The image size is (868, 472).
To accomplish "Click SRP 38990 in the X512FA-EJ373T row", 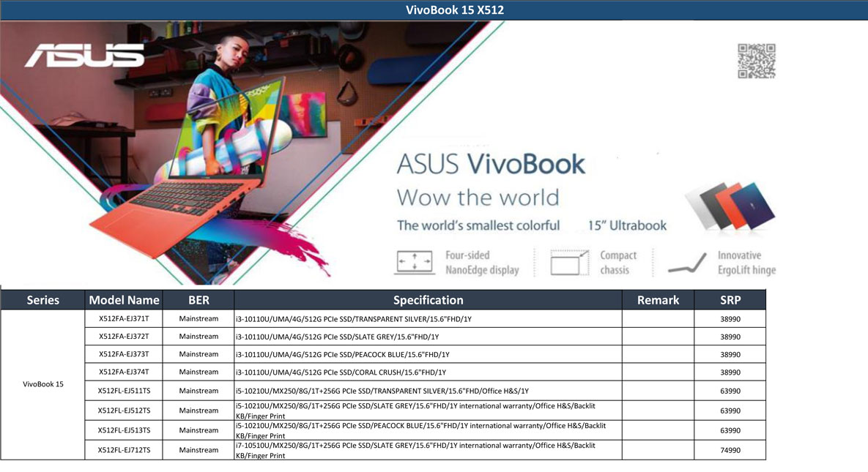I will coord(730,355).
